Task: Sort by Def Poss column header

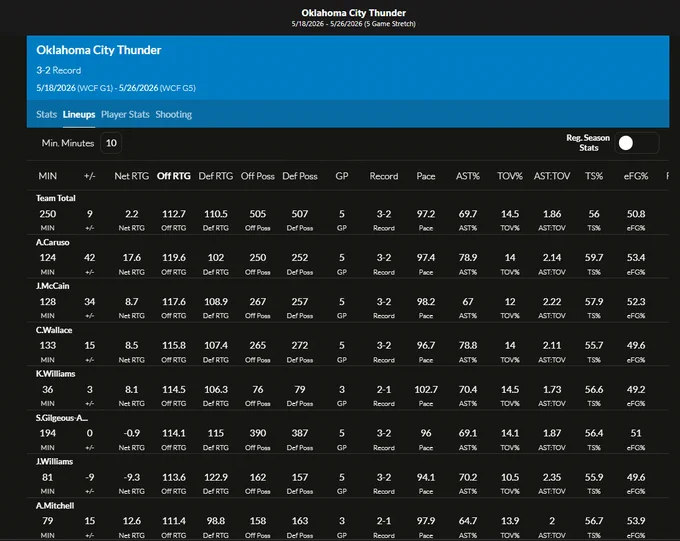Action: tap(300, 176)
